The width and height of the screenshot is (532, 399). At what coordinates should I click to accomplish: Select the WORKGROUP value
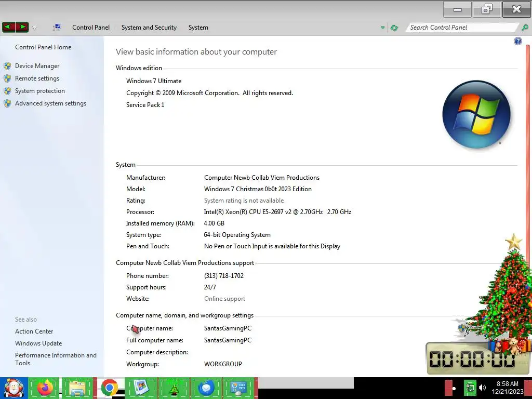(x=223, y=364)
